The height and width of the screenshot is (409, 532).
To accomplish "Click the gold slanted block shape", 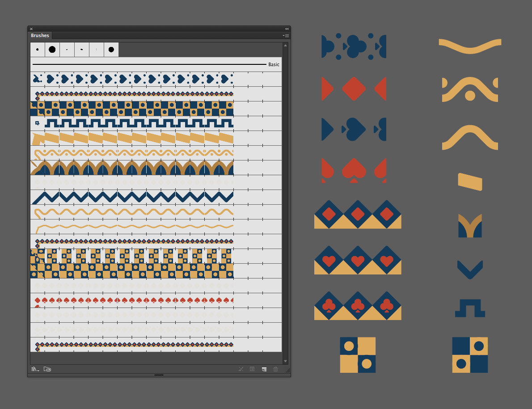I will (470, 182).
